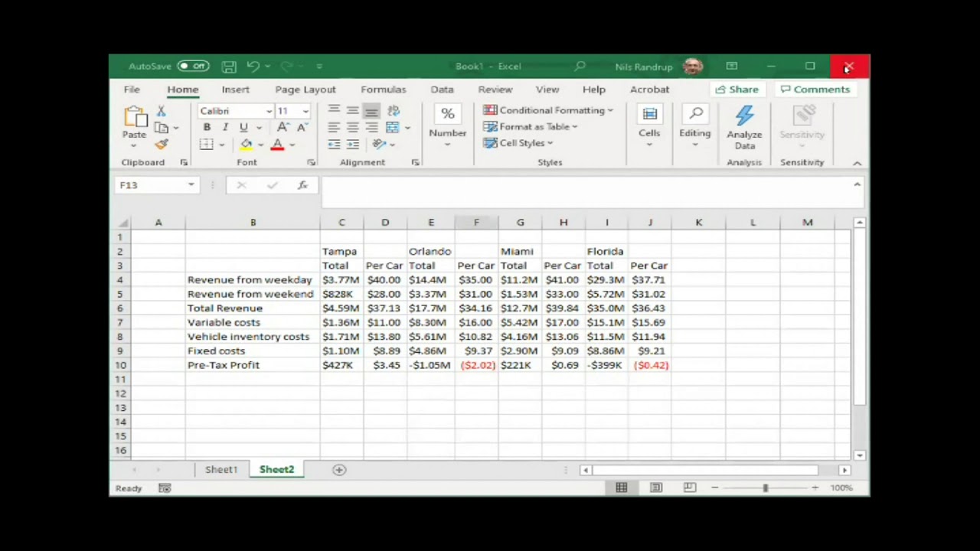Select the Format Painter brush
980x551 pixels.
click(162, 144)
